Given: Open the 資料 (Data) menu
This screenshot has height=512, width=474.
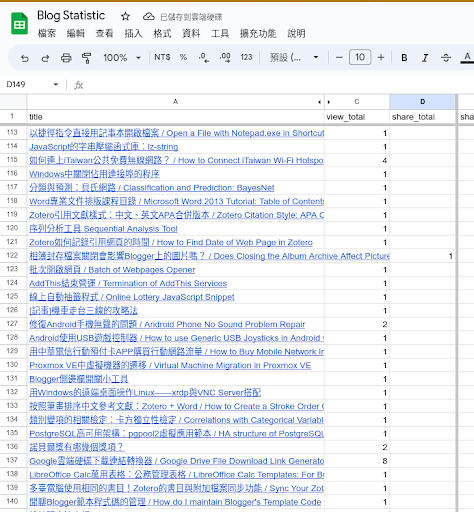Looking at the screenshot, I should [191, 33].
